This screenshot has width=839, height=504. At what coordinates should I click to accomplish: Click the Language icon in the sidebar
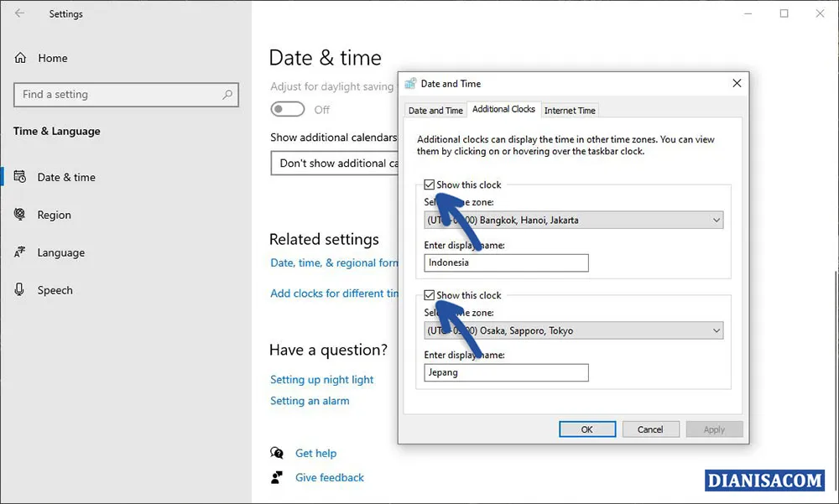coord(18,252)
